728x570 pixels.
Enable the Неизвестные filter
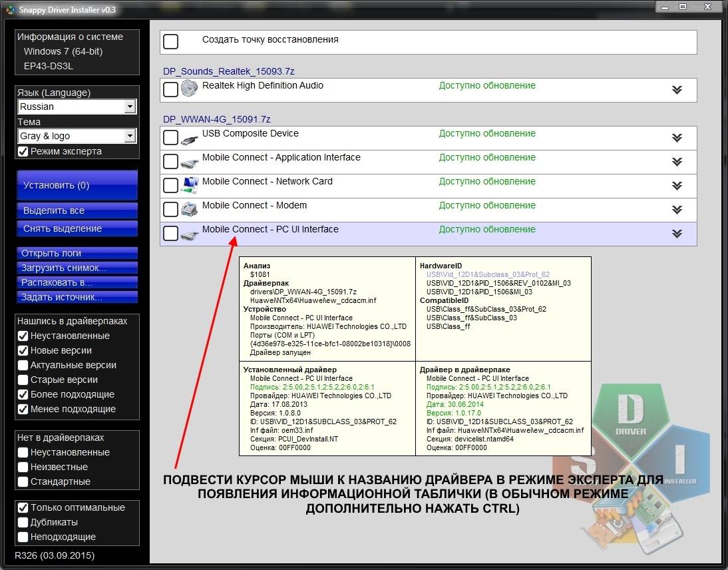point(23,467)
